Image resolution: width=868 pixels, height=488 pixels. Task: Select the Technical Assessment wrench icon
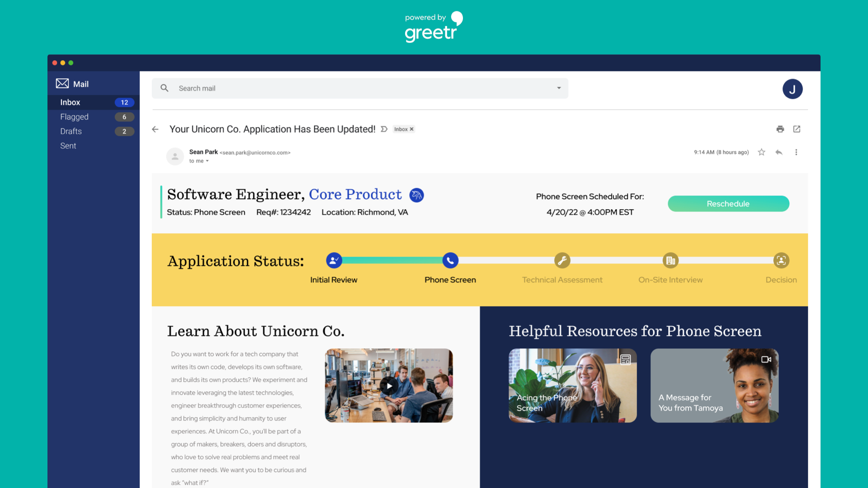[x=562, y=260]
